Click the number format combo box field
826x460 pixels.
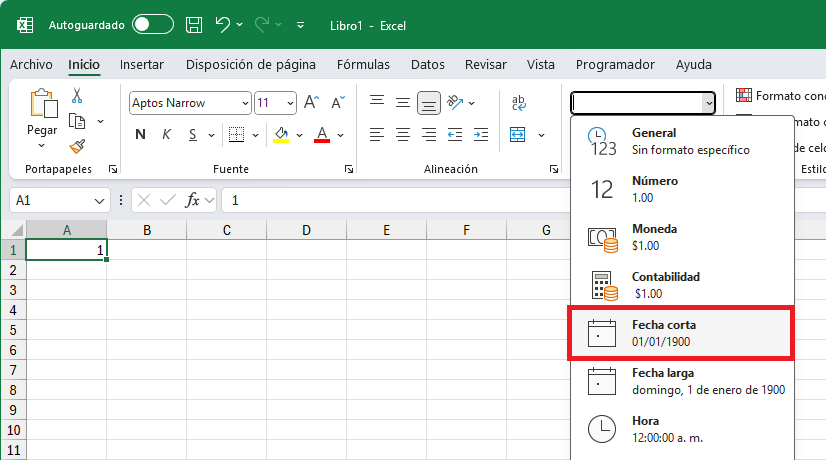tap(643, 103)
